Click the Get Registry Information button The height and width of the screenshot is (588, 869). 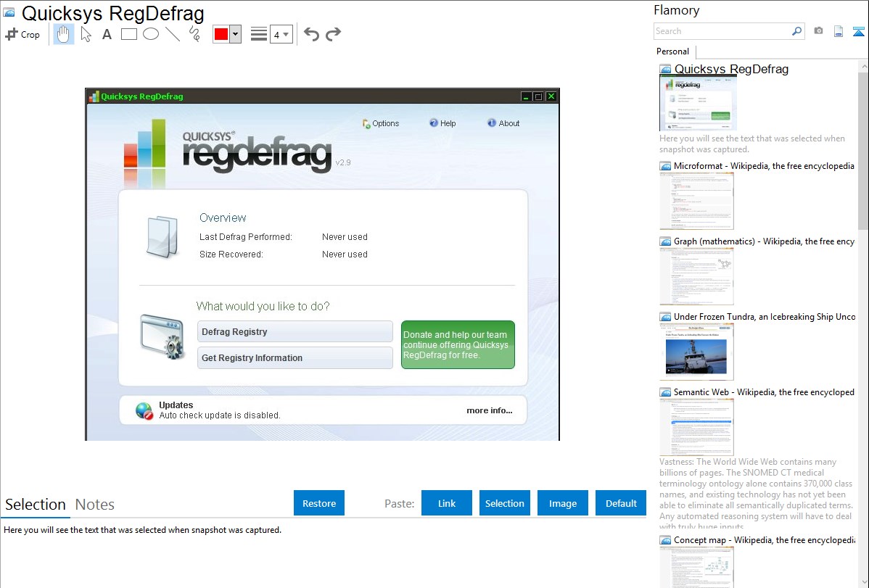[x=295, y=358]
